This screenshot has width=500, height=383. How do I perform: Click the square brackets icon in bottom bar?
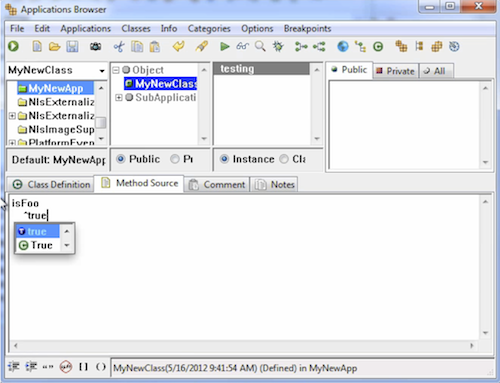pos(83,367)
